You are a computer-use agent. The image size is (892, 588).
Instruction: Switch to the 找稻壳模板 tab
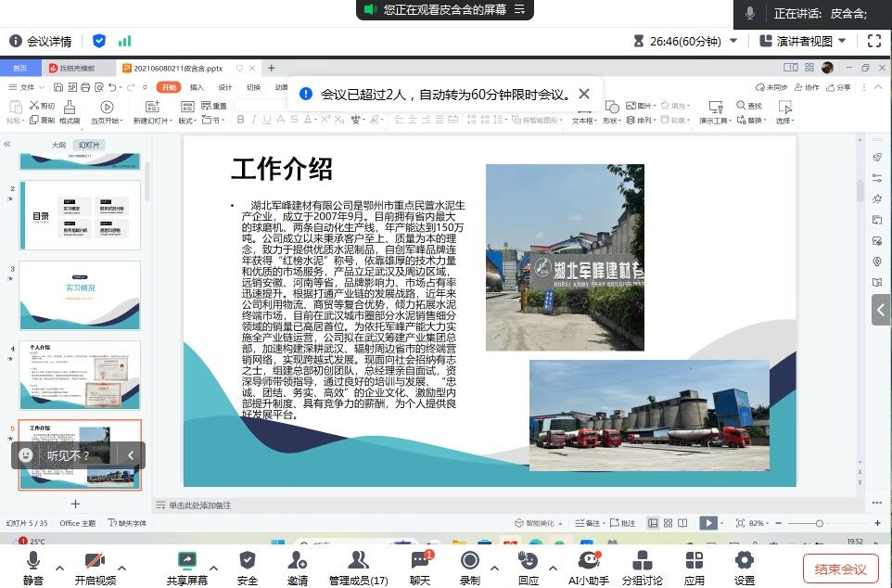[x=78, y=69]
